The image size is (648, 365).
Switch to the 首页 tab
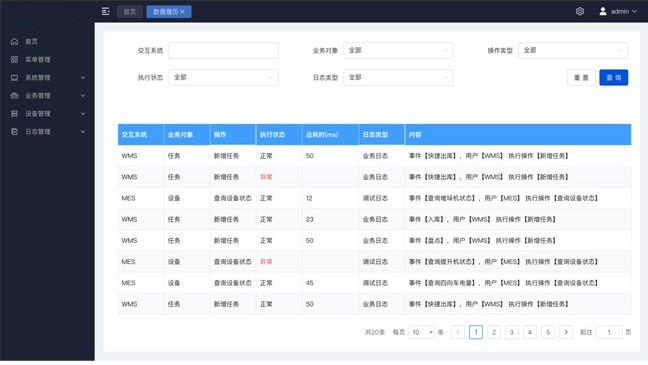pos(130,12)
